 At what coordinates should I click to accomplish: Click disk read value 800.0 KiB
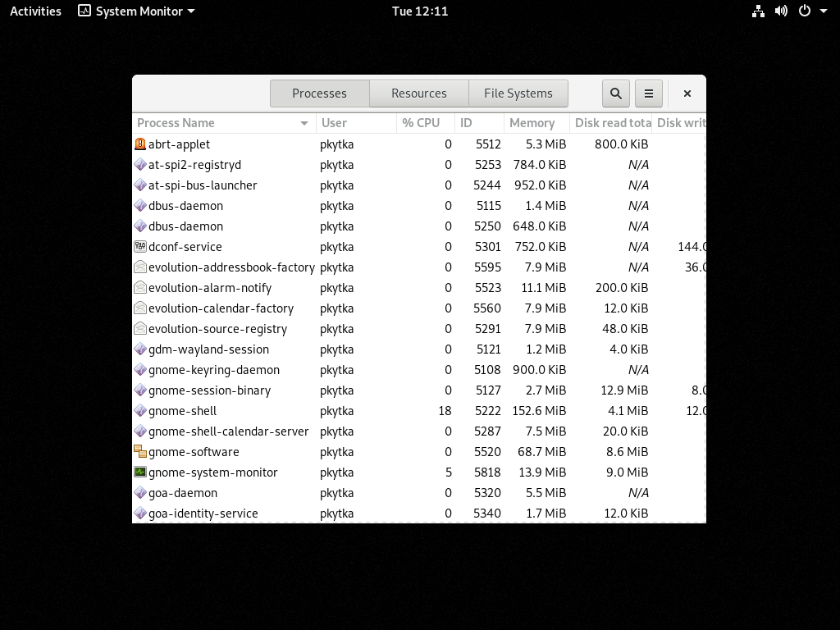622,144
